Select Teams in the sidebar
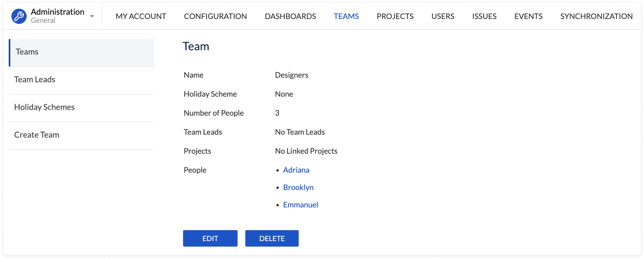Viewport: 644px width, 259px height. coord(82,53)
